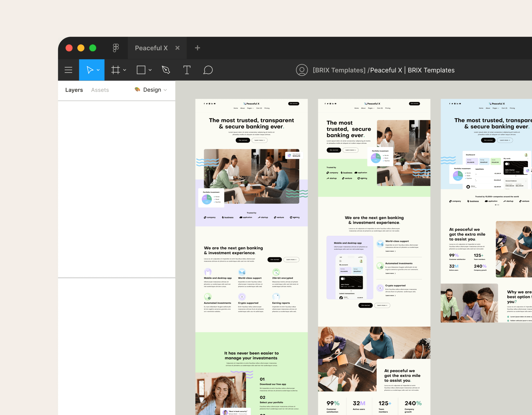
Task: Open a new file tab with the plus button
Action: 197,48
